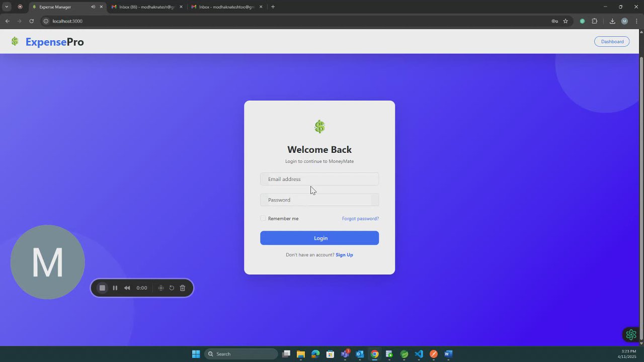The width and height of the screenshot is (644, 362).
Task: Open Microsoft Store from taskbar
Action: point(330,354)
